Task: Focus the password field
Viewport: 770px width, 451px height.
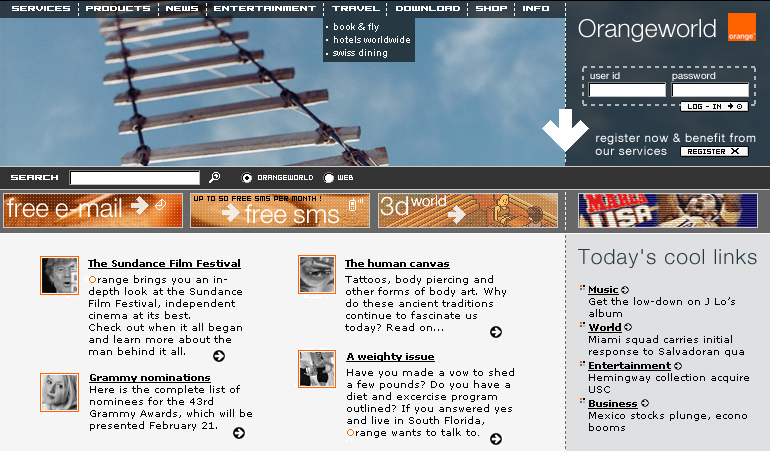Action: tap(710, 90)
